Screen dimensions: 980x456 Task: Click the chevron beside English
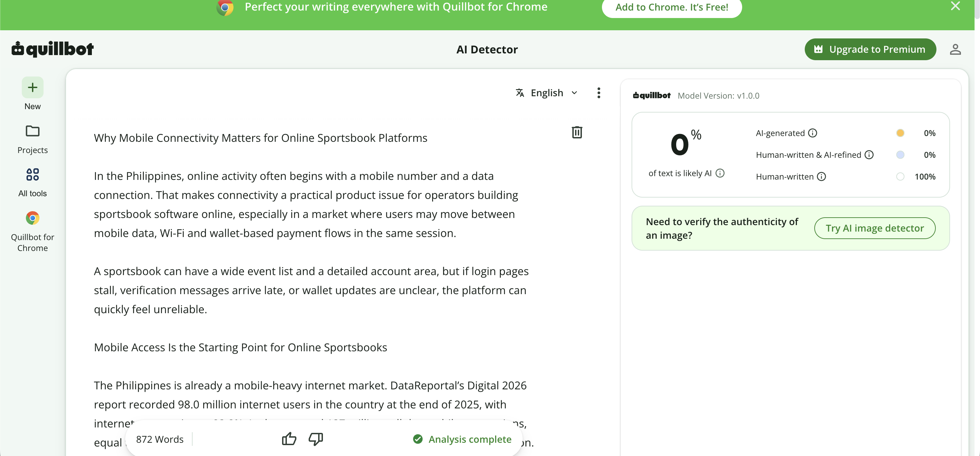(574, 93)
